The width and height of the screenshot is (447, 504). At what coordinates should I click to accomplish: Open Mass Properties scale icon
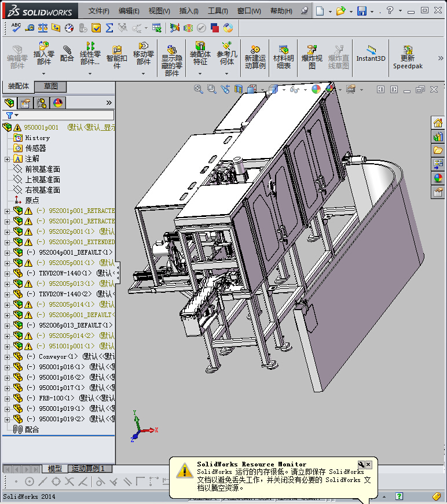pos(43,28)
